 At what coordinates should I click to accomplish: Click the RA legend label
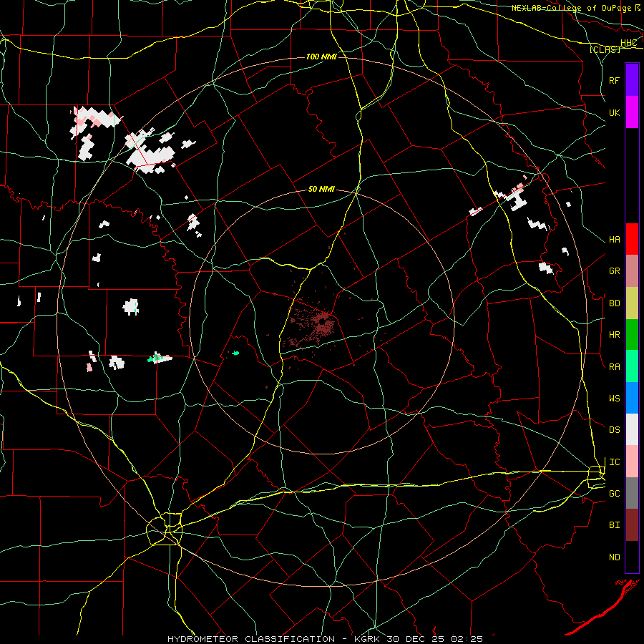click(x=614, y=367)
